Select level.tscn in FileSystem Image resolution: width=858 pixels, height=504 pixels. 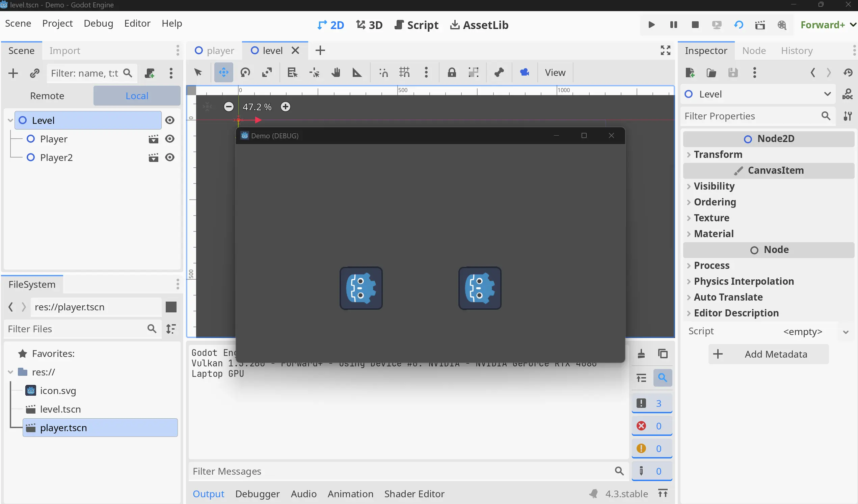pos(60,410)
